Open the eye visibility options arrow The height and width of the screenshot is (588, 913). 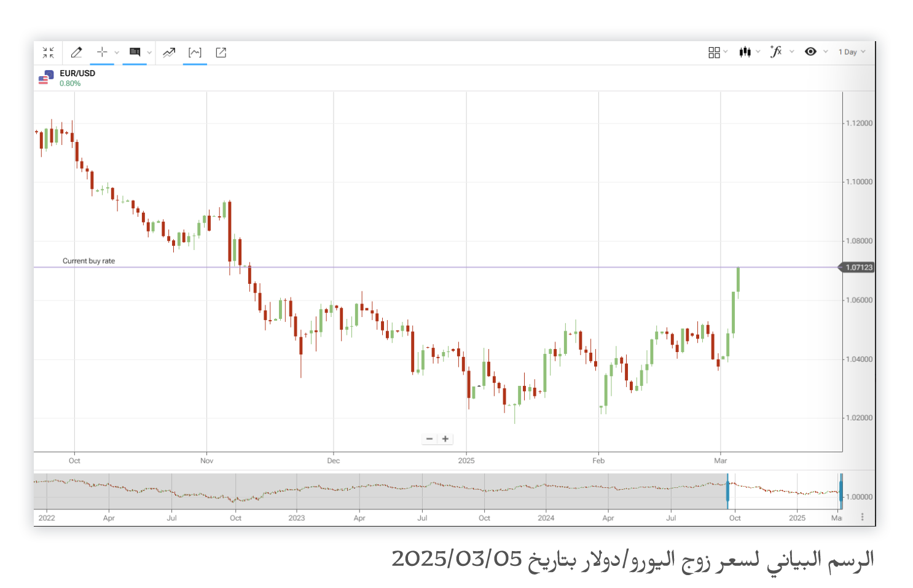826,52
